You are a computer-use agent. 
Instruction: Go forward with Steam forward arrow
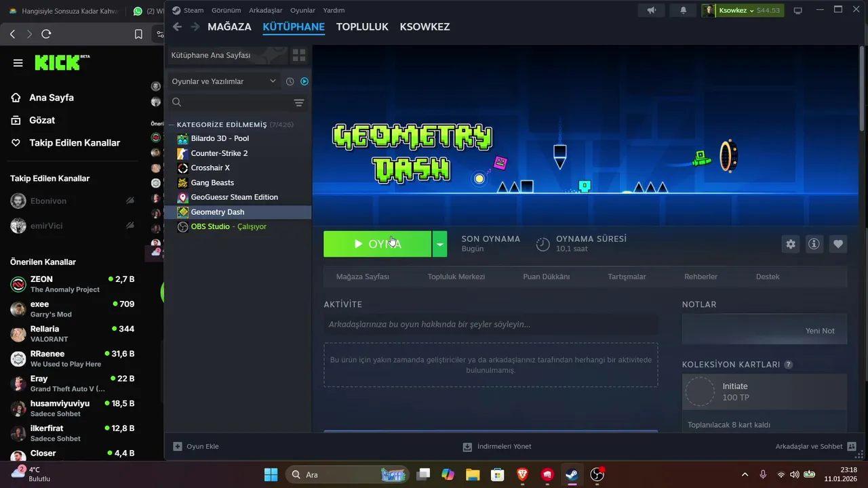tap(195, 26)
